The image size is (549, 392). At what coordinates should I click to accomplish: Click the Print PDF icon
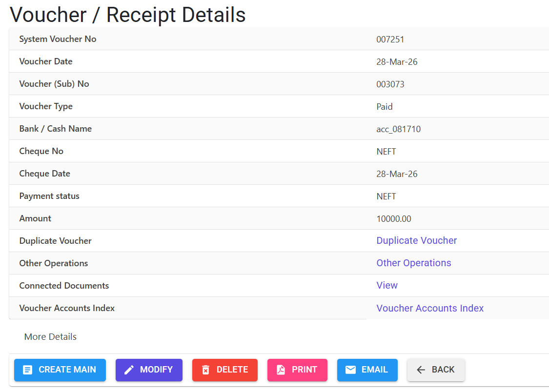tap(281, 370)
